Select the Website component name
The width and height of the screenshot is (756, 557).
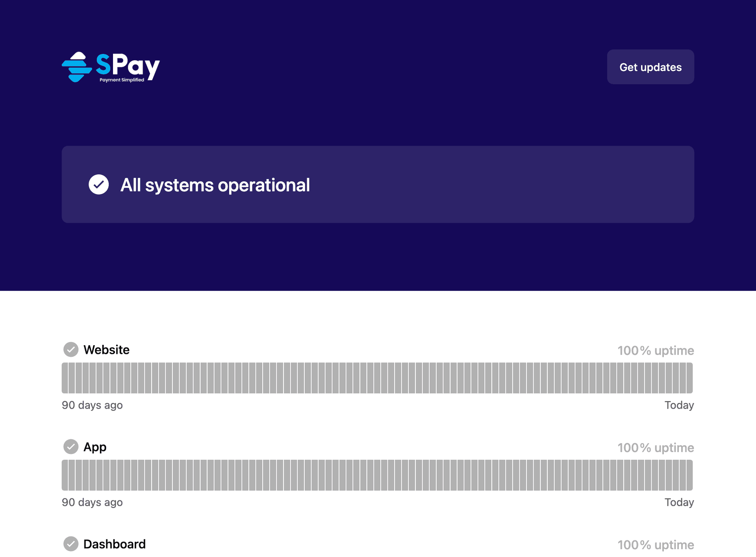tap(106, 350)
